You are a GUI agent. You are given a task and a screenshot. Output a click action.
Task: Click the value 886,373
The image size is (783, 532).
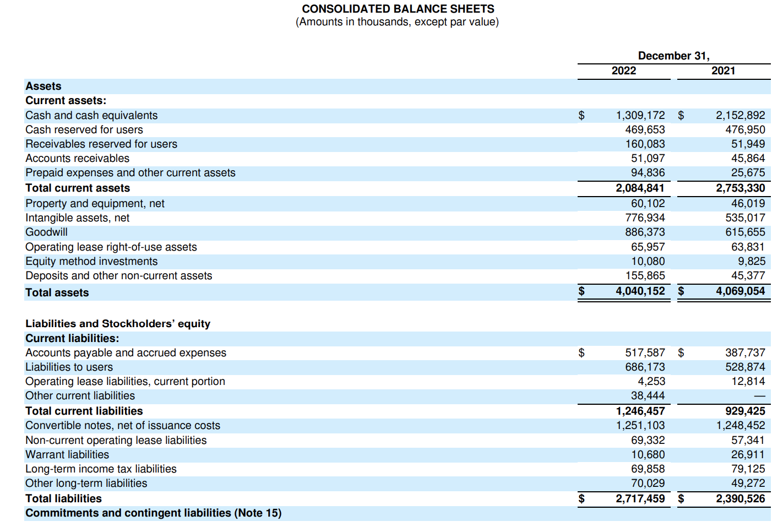(645, 232)
